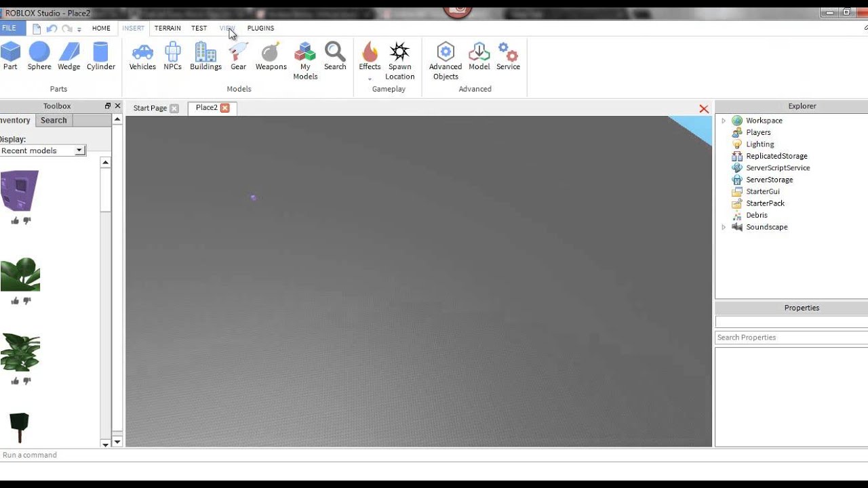Open the Gear models

[x=238, y=56]
